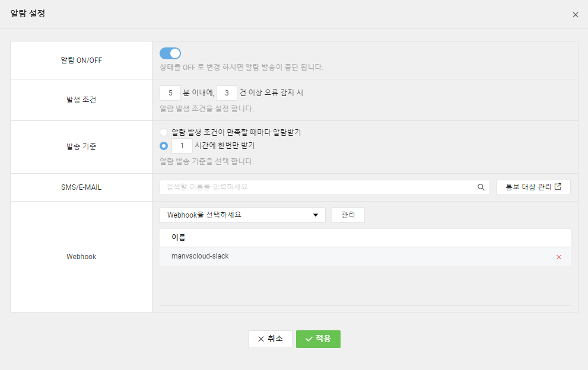This screenshot has width=588, height=370.
Task: Click the 알람 설정 dialog title
Action: 28,14
